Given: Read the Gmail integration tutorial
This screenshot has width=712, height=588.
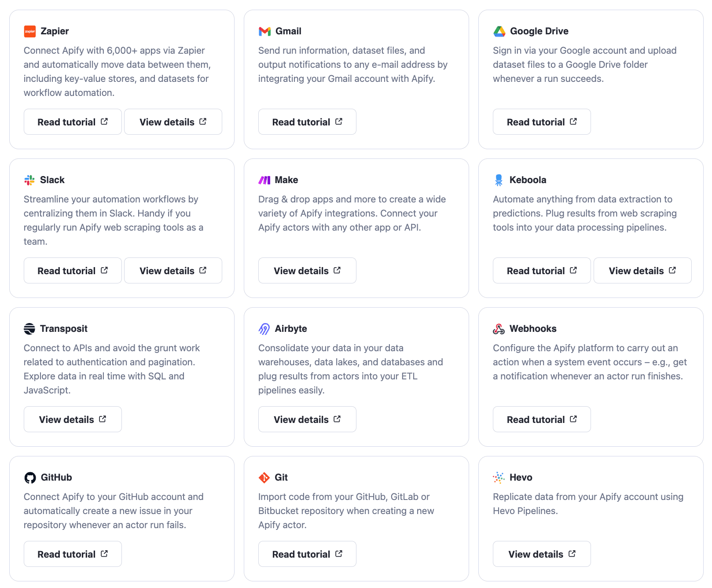Looking at the screenshot, I should click(307, 122).
